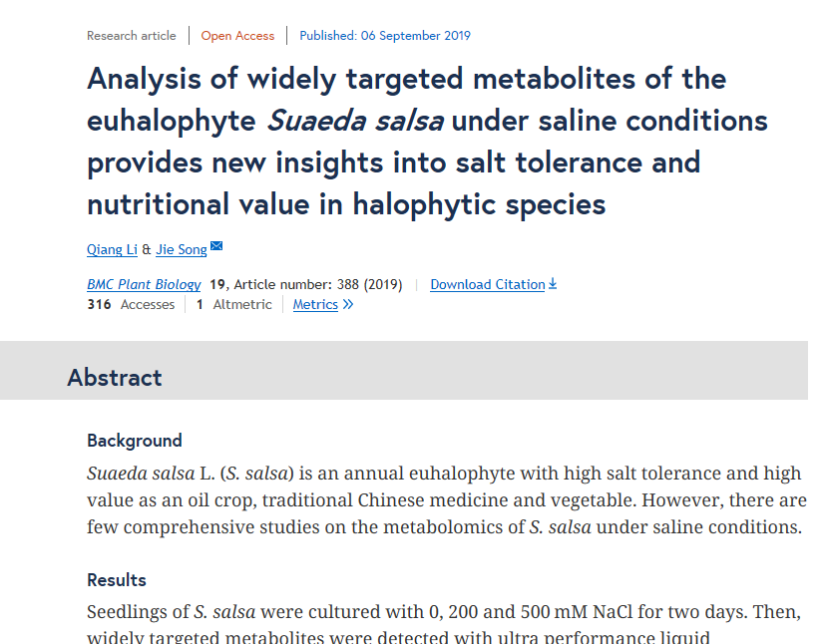Click the Results paragraph about seedlings
Viewport: 828px width, 644px height.
click(x=443, y=612)
